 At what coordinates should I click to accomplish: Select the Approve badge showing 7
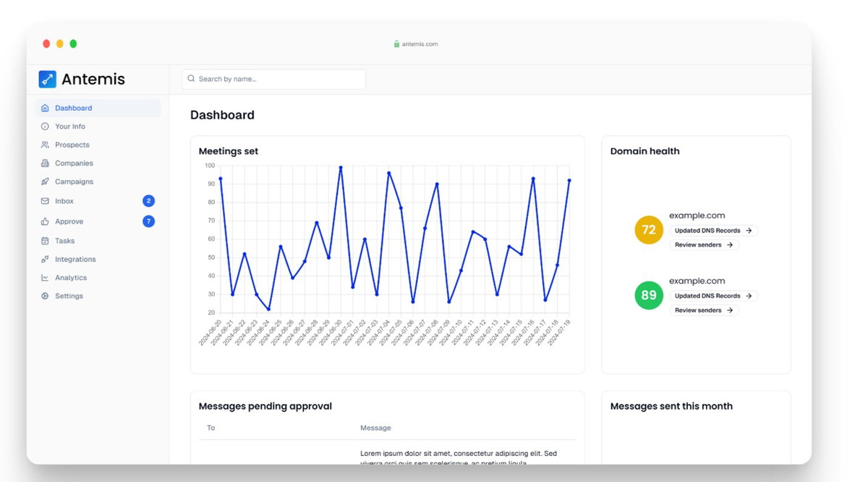148,221
